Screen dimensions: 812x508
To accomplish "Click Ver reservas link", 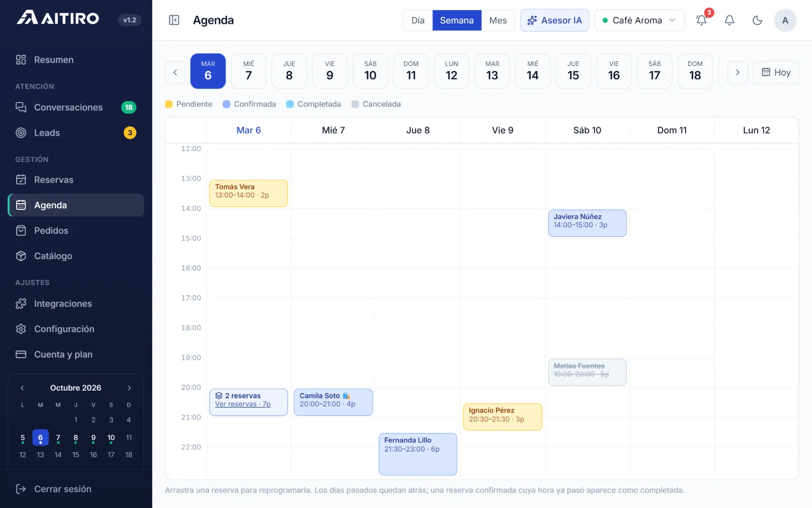I will tap(243, 404).
